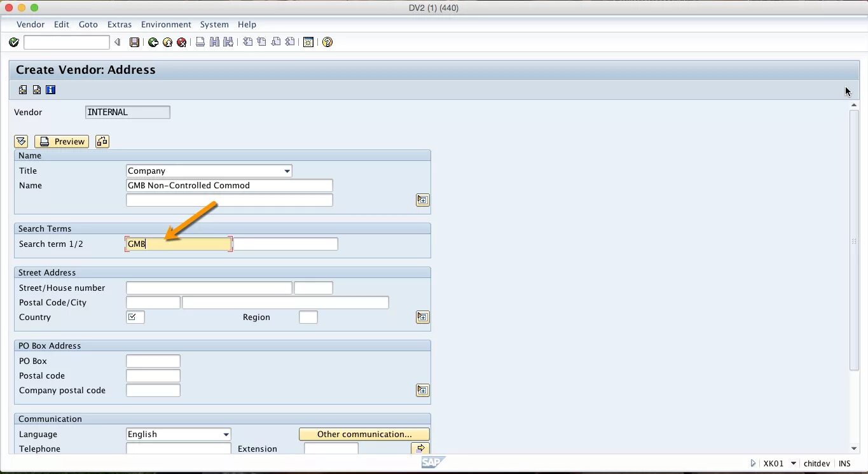Toggle the Country field checkbox indicator

coord(135,317)
